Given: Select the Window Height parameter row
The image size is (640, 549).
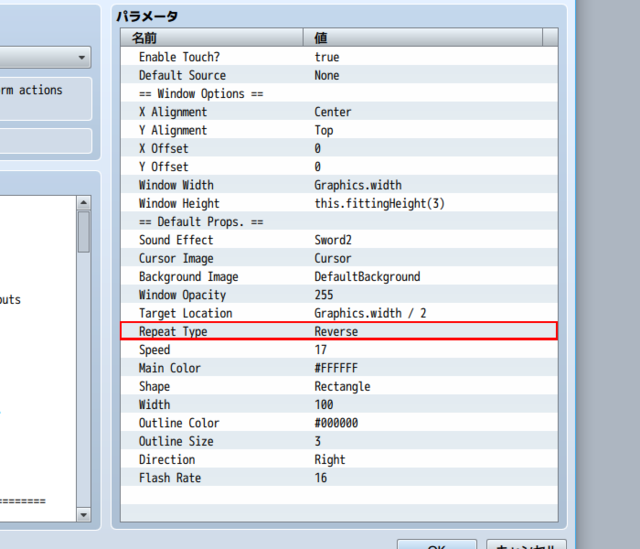Looking at the screenshot, I should point(339,203).
